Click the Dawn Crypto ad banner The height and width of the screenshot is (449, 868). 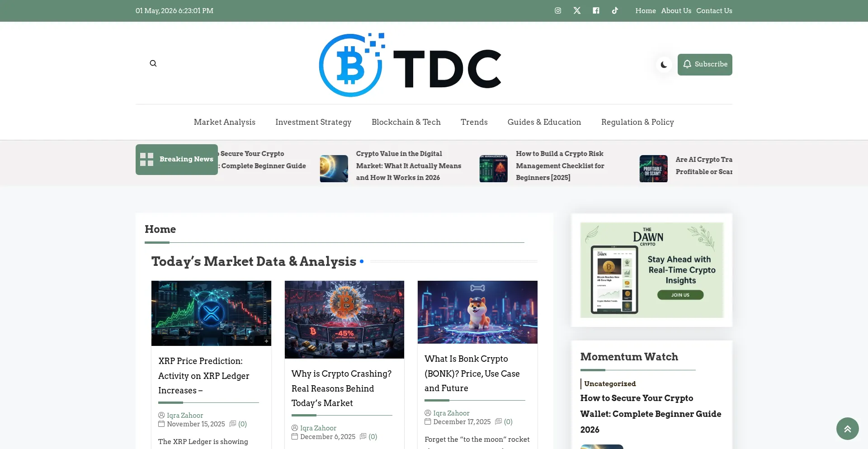click(651, 270)
